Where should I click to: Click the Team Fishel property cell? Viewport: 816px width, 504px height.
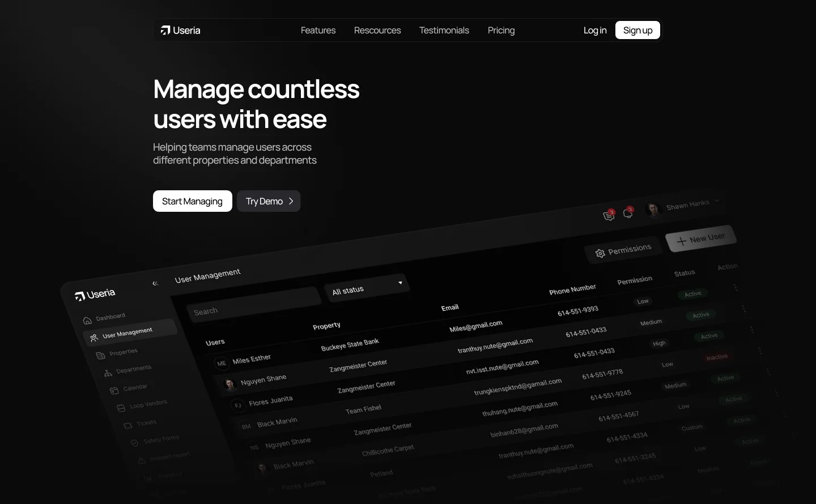tap(363, 409)
